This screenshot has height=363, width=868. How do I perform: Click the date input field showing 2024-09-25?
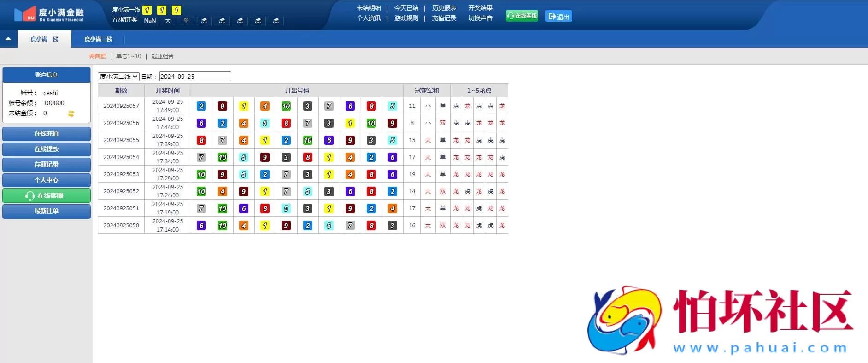195,77
